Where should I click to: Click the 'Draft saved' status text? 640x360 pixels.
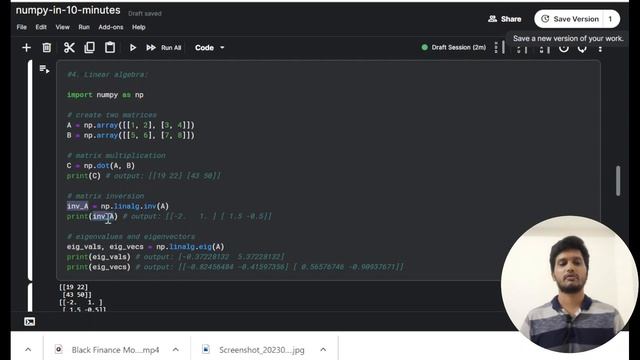coord(144,13)
